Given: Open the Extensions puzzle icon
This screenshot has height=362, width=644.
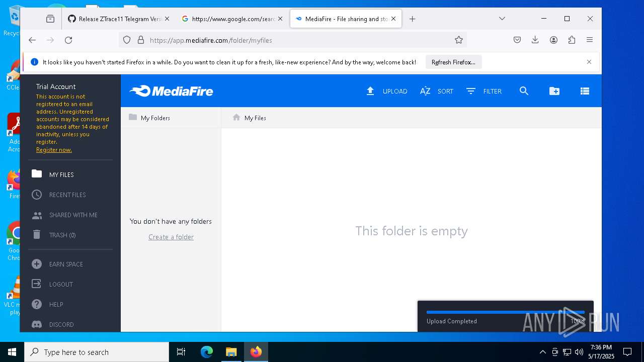Looking at the screenshot, I should click(572, 40).
